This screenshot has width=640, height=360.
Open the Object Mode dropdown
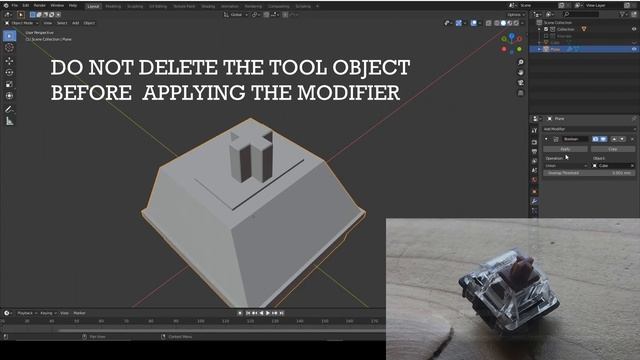(22, 23)
